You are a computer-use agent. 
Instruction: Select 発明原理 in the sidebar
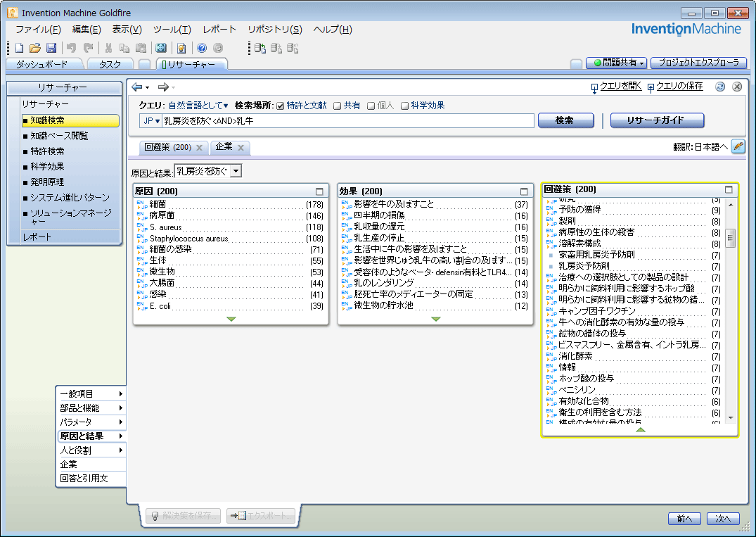coord(47,182)
